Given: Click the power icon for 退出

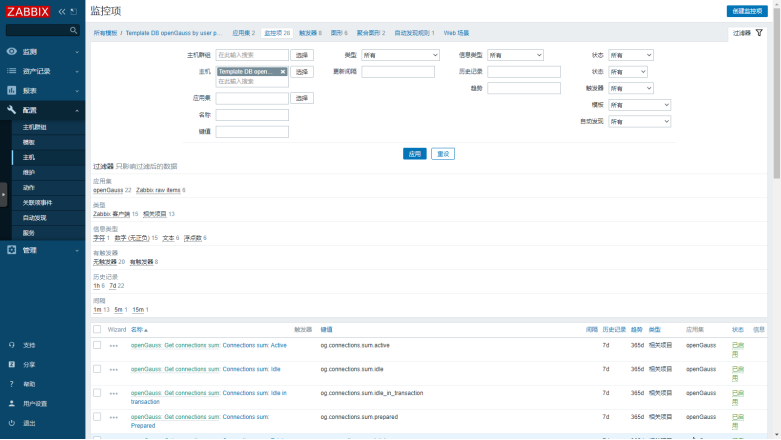Looking at the screenshot, I should click(11, 423).
